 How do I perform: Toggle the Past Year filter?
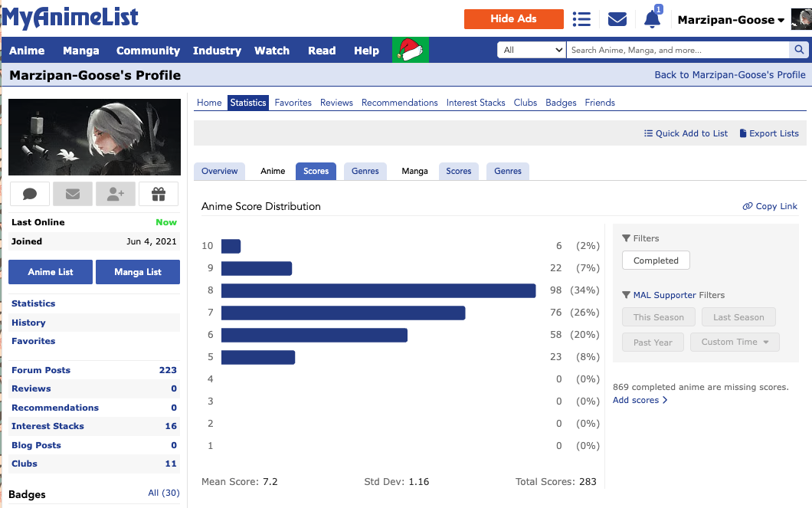[x=653, y=342]
